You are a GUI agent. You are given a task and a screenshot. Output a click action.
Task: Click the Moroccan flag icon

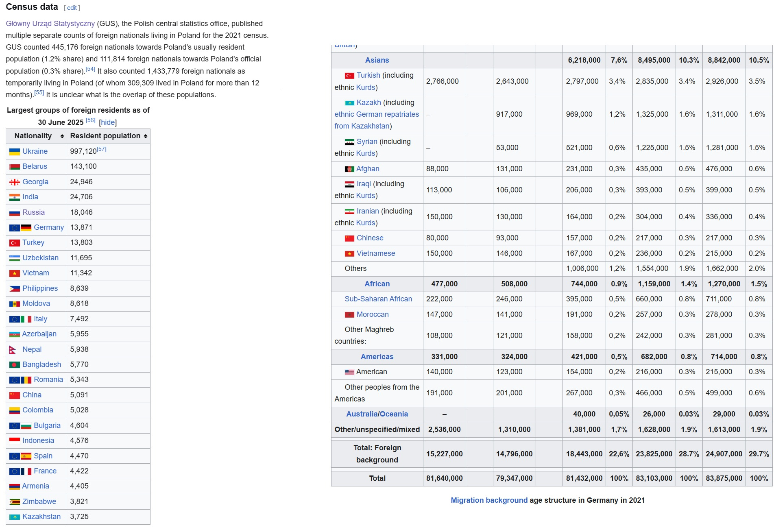pyautogui.click(x=349, y=315)
